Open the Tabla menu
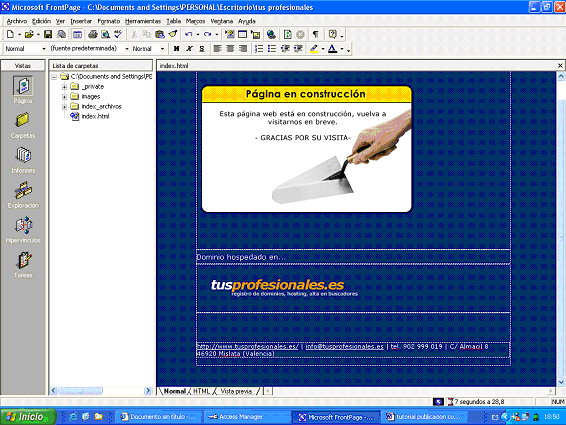 pos(173,21)
